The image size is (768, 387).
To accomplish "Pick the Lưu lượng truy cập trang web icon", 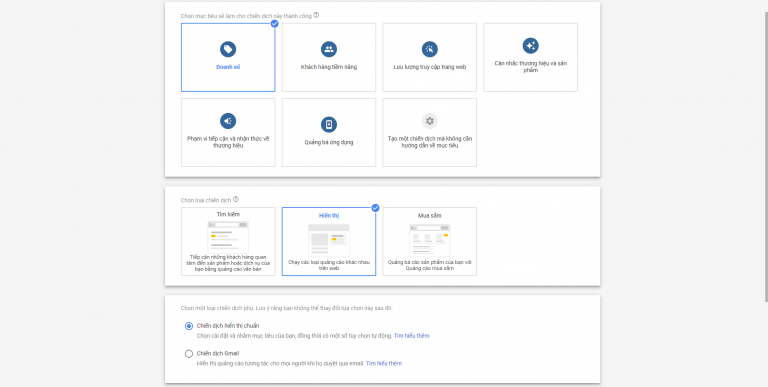I will pos(430,49).
